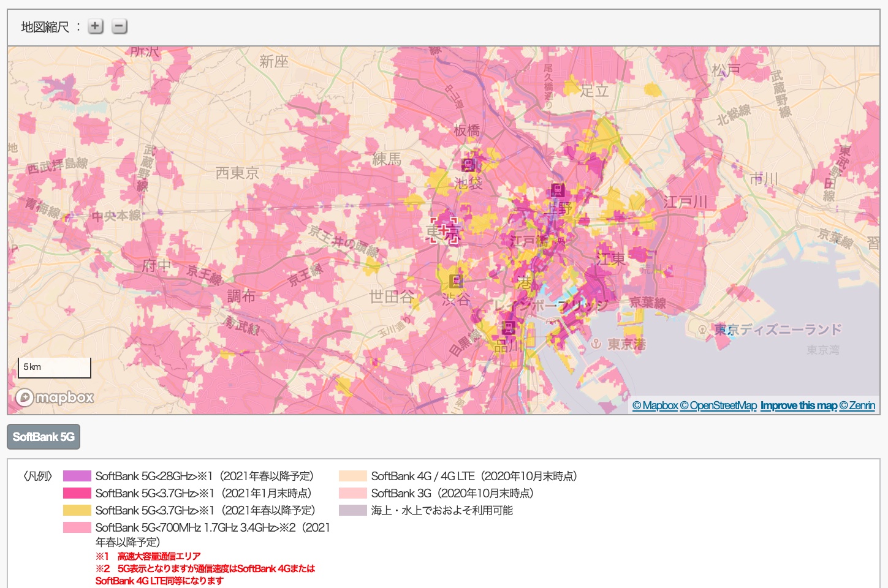Zoom in the map with plus button
Viewport: 888px width, 588px height.
point(95,26)
